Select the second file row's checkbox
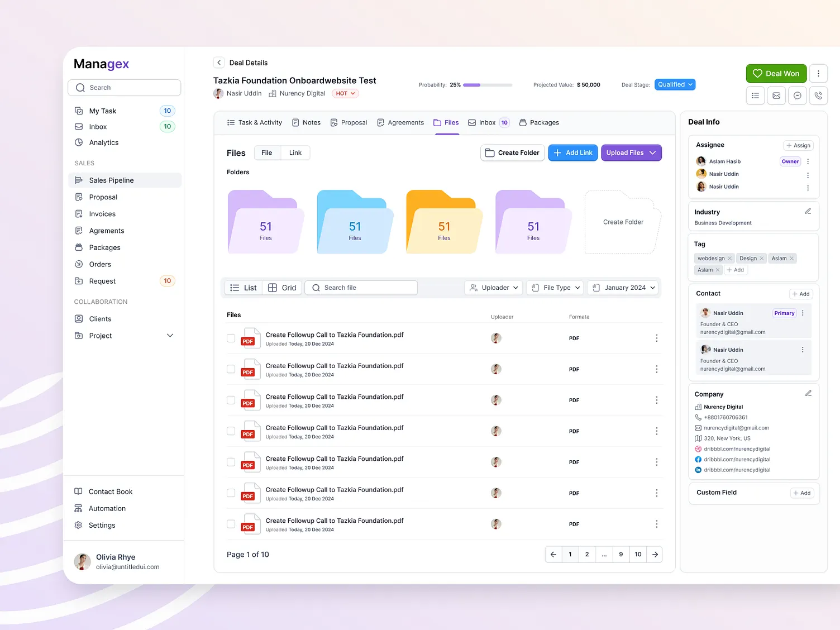 [231, 369]
